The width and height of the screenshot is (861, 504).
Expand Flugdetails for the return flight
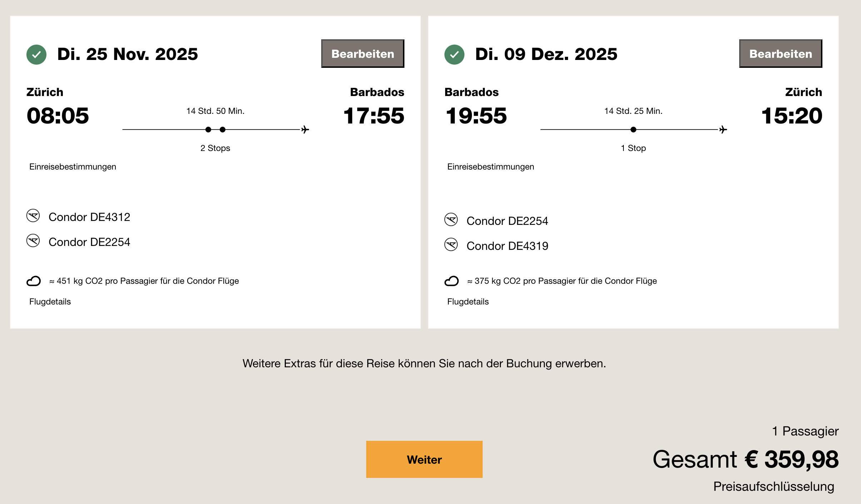[x=468, y=302]
